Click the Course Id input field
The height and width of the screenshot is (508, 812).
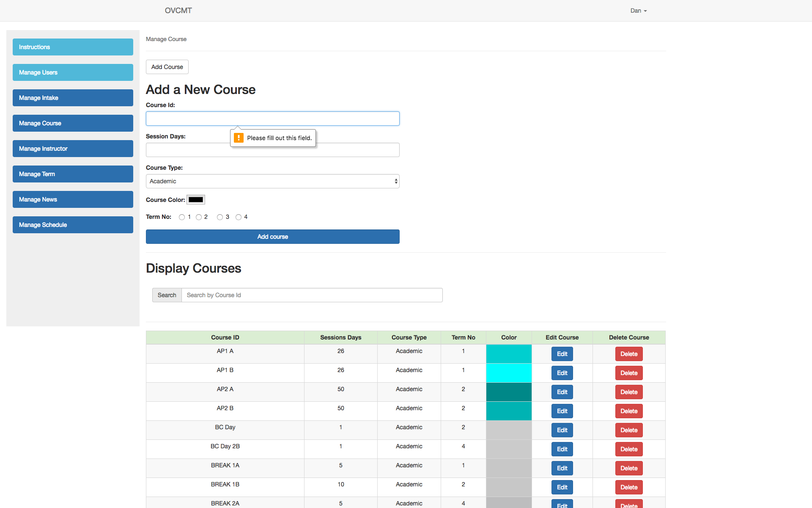[x=272, y=119]
